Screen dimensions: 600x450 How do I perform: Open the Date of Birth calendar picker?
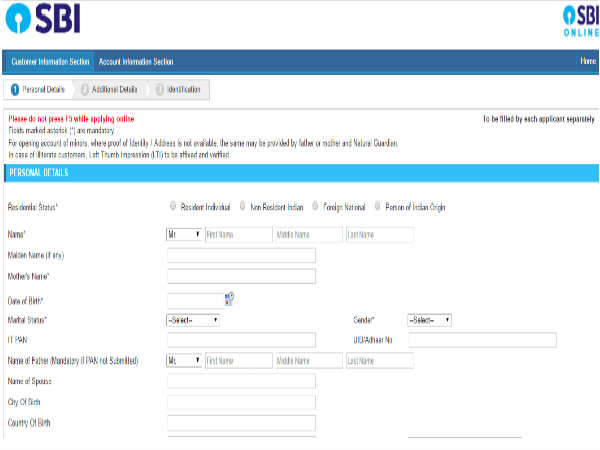pos(229,298)
